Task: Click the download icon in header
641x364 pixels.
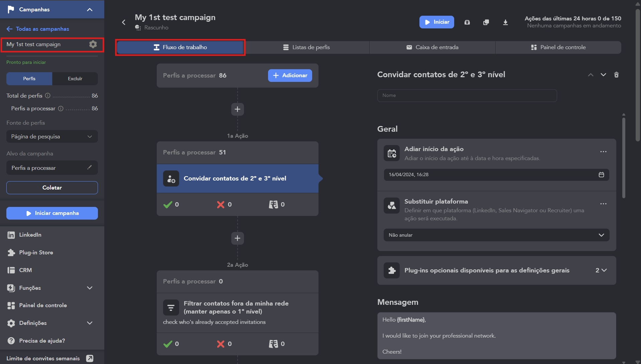Action: coord(505,22)
